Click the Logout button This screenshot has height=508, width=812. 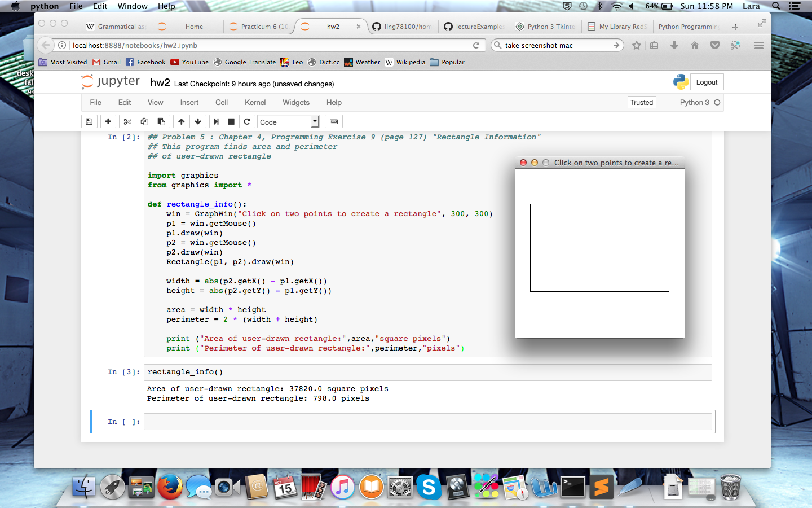tap(707, 82)
